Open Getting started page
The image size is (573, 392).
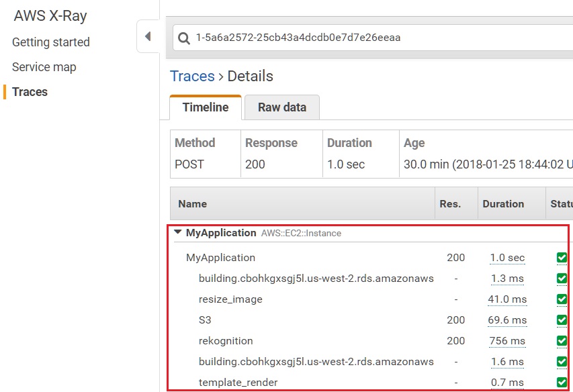(x=51, y=42)
